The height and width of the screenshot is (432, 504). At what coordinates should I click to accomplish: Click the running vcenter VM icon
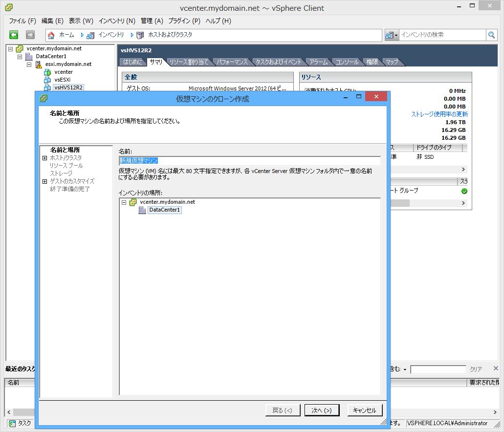point(47,72)
